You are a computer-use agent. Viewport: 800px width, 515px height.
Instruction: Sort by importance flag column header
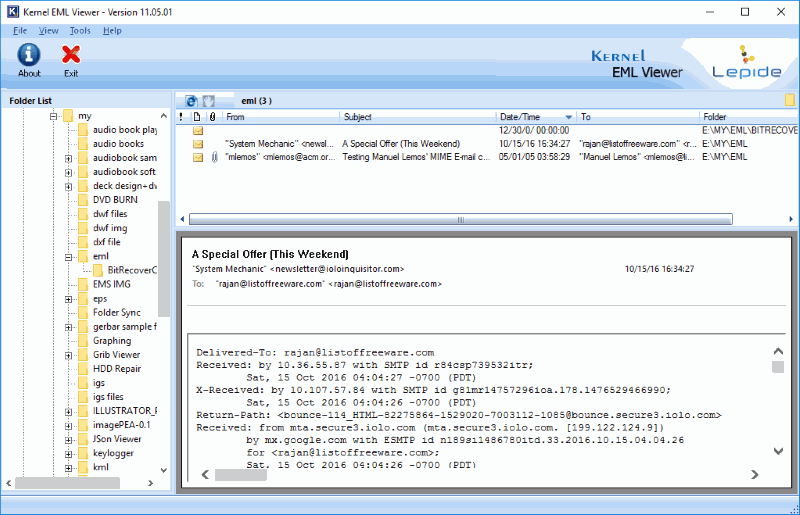[x=181, y=117]
